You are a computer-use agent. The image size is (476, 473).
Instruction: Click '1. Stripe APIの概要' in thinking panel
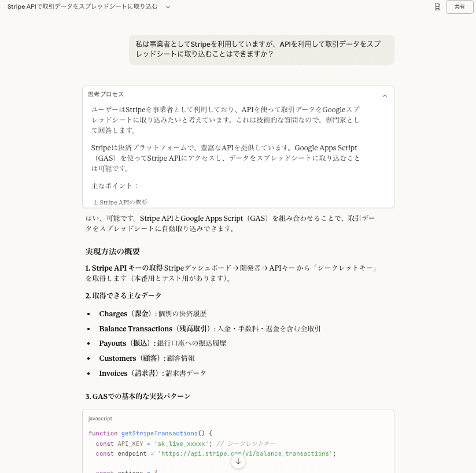coord(120,202)
